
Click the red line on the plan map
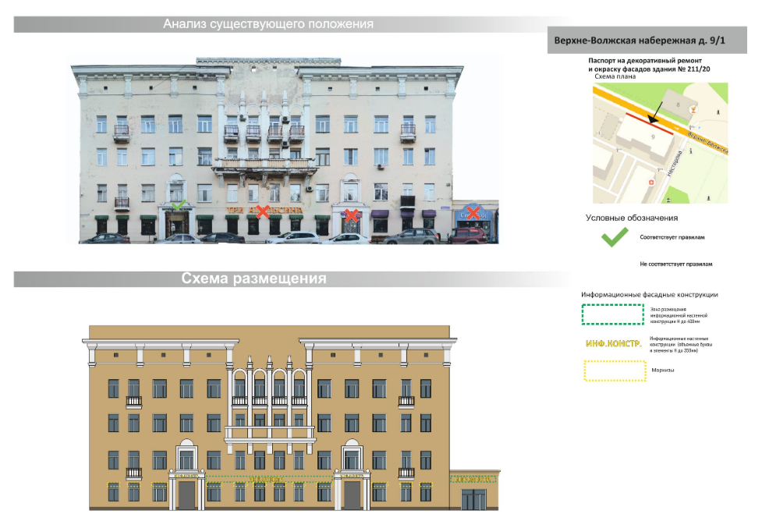tap(651, 123)
